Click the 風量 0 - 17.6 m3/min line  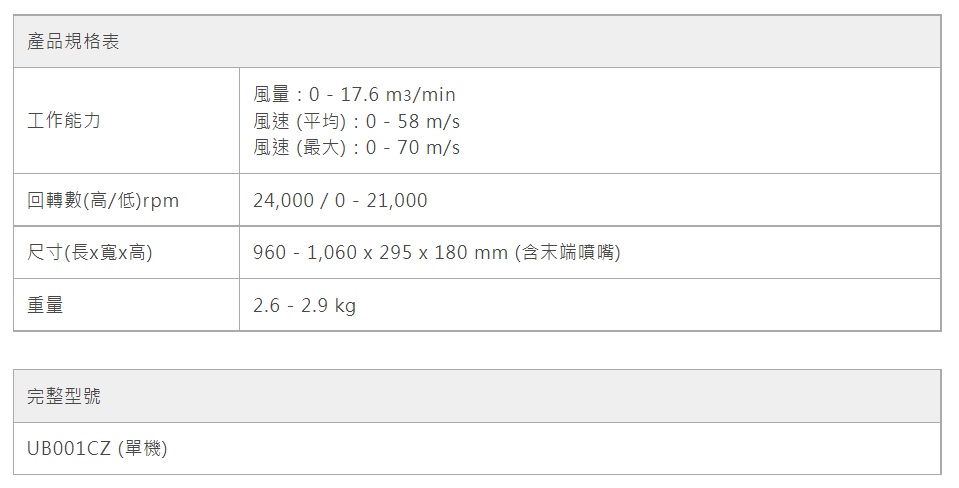354,95
